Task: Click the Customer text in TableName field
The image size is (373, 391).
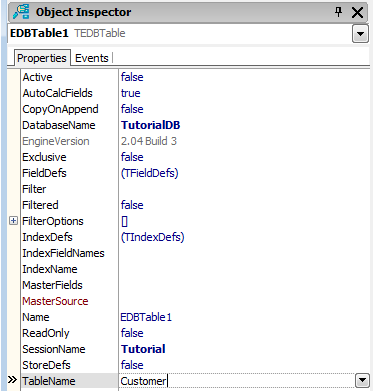Action: pyautogui.click(x=143, y=381)
